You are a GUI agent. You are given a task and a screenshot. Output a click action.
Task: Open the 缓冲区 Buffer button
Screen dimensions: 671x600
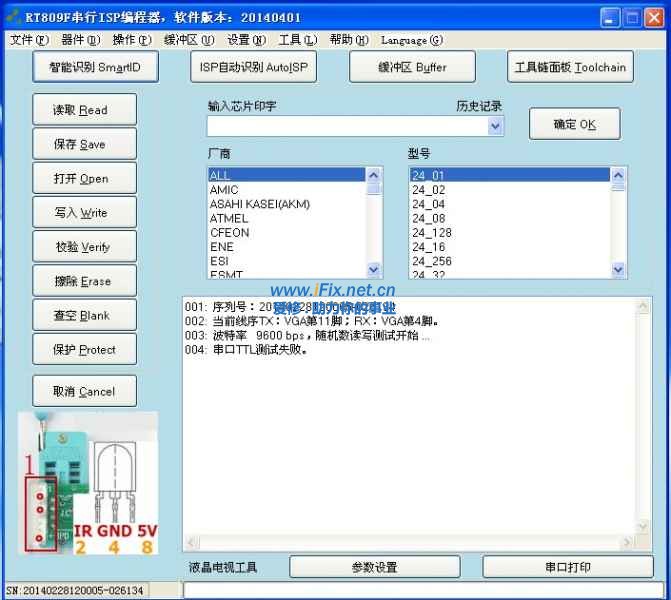pos(412,67)
